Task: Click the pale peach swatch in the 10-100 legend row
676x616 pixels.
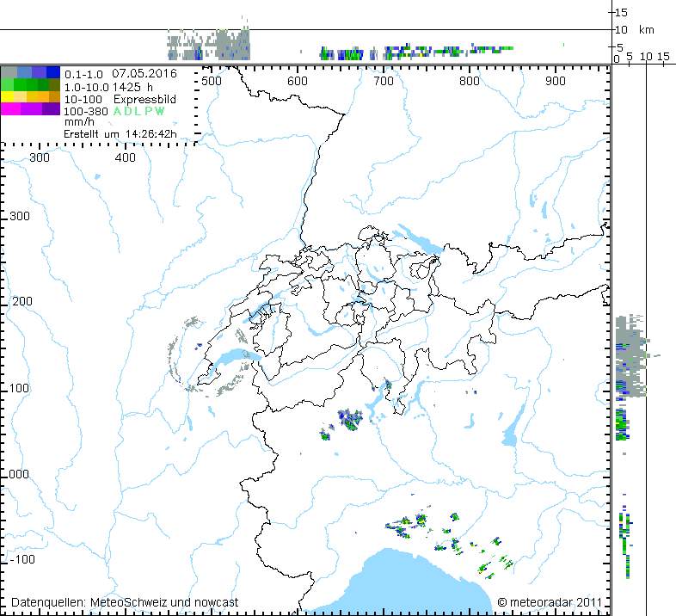Action: point(21,96)
